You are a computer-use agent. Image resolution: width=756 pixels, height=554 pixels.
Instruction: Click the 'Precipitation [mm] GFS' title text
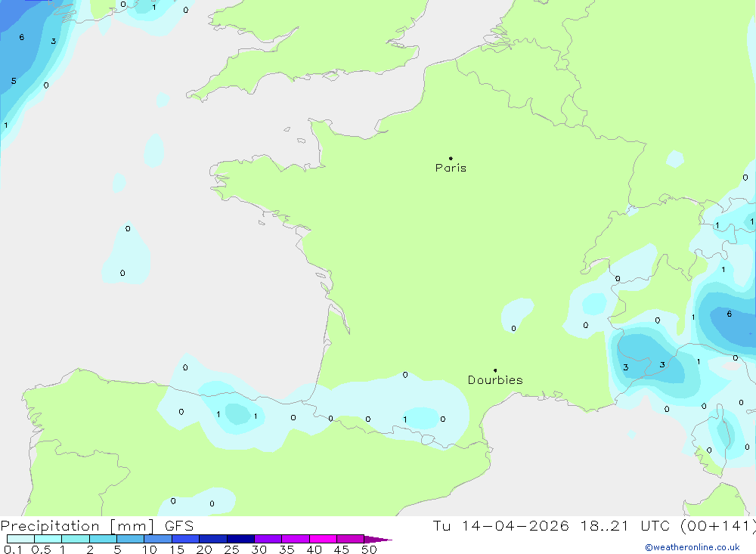point(97,526)
